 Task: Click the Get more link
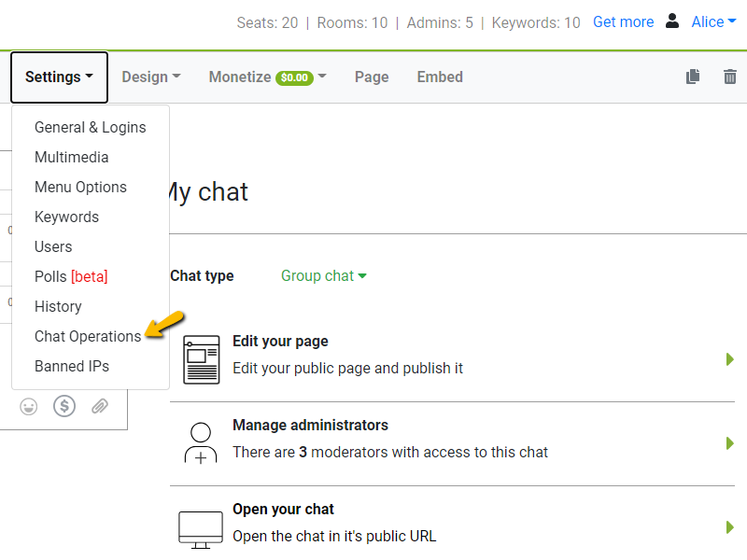[x=623, y=21]
